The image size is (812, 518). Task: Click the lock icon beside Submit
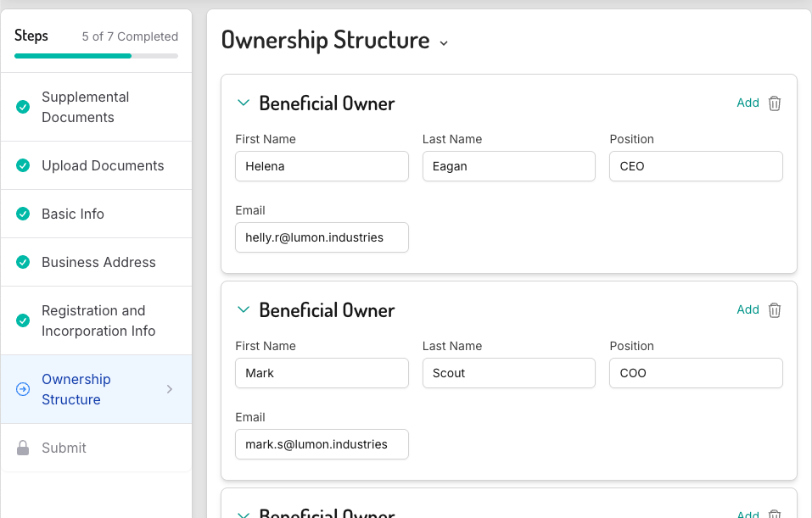(23, 448)
